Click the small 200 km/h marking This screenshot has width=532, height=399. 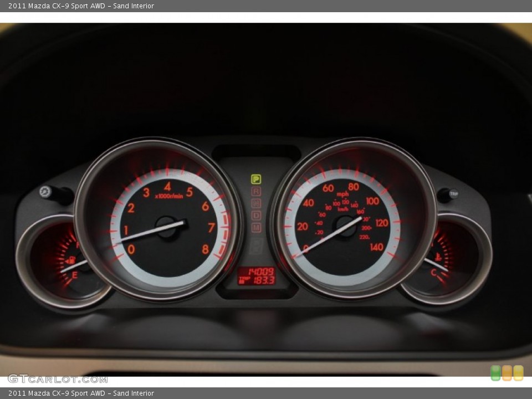[x=366, y=228]
